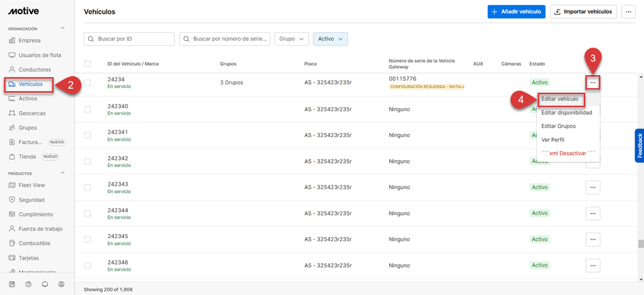Choose Editar disponibilidad from menu

point(568,113)
